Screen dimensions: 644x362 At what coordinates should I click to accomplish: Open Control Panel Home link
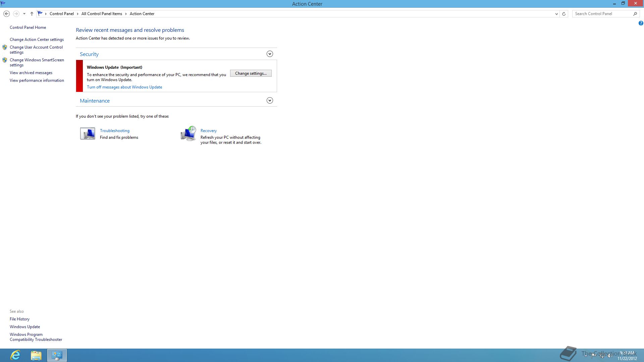(x=28, y=27)
